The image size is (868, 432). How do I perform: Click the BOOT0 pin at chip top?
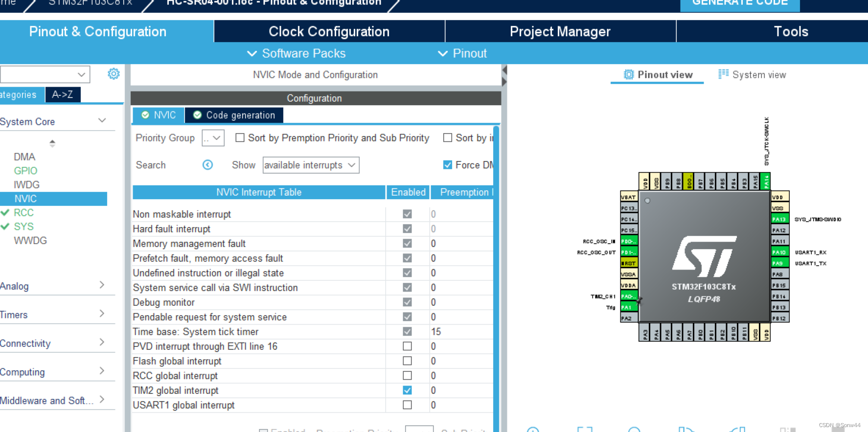click(688, 182)
